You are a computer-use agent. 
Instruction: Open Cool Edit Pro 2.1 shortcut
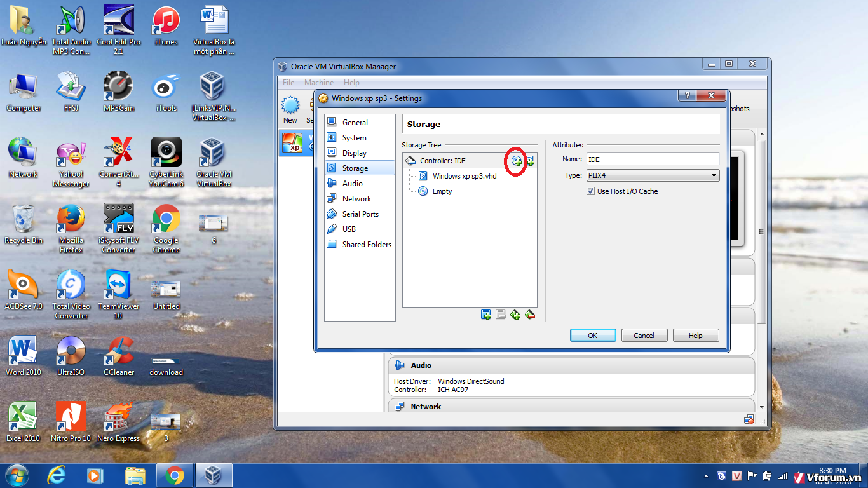tap(119, 30)
